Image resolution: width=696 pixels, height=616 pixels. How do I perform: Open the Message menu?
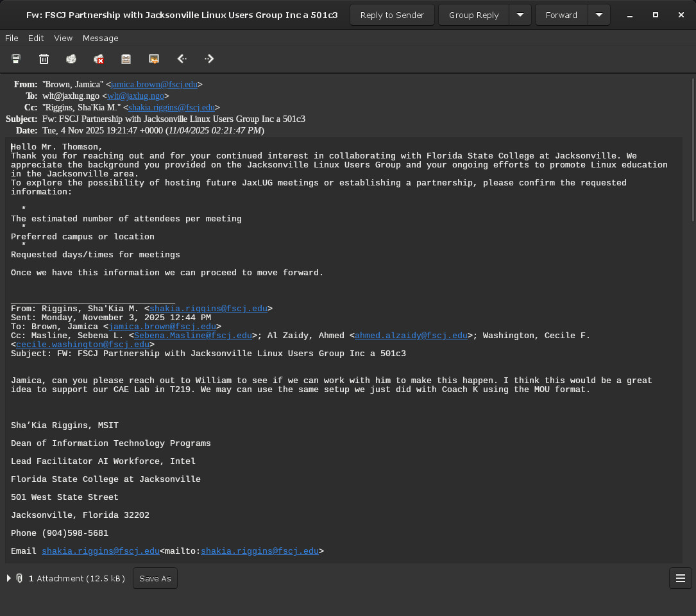coord(100,38)
